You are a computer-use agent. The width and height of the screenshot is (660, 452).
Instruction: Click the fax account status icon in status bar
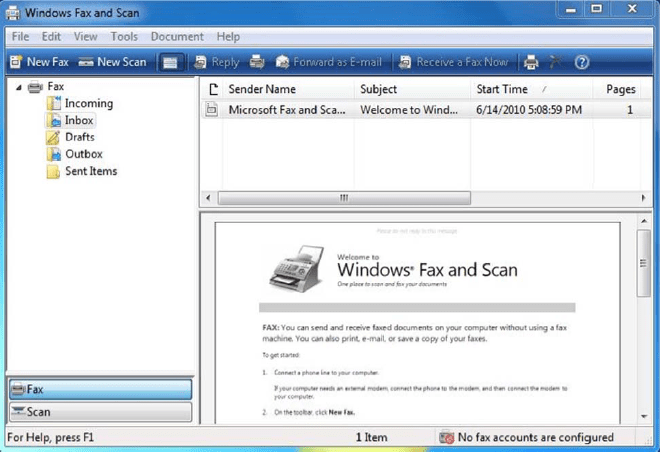(x=446, y=438)
